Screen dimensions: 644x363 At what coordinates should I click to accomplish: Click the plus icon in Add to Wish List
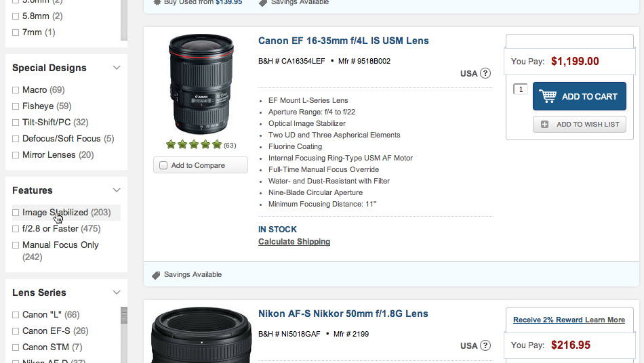tap(545, 125)
